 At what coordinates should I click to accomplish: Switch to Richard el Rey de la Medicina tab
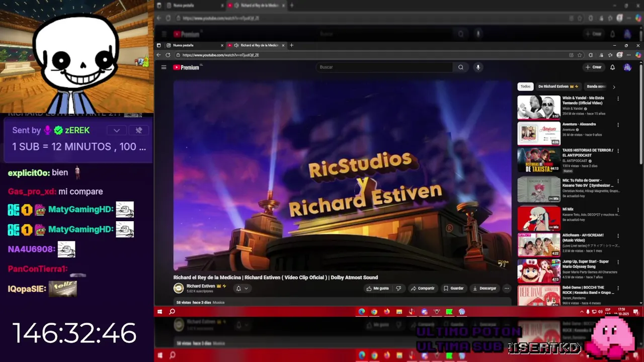[256, 45]
